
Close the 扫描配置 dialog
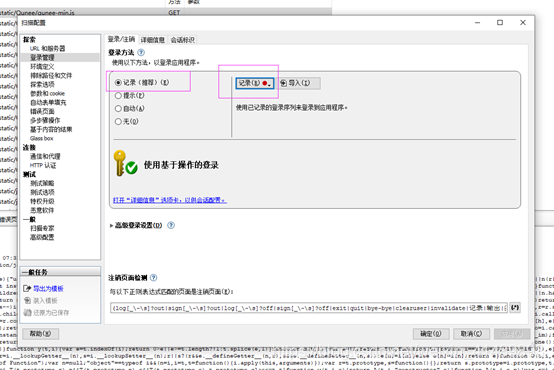point(523,23)
